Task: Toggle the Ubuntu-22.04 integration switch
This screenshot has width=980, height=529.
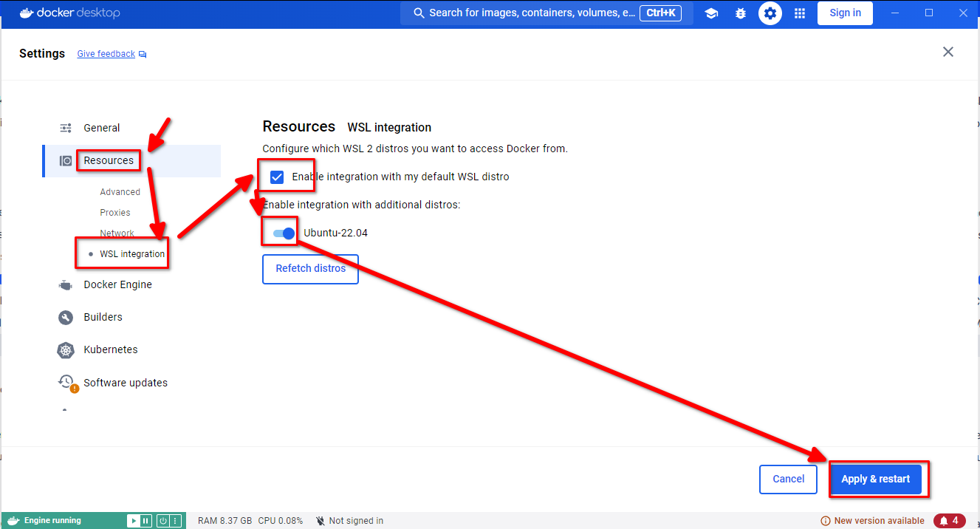Action: point(284,233)
